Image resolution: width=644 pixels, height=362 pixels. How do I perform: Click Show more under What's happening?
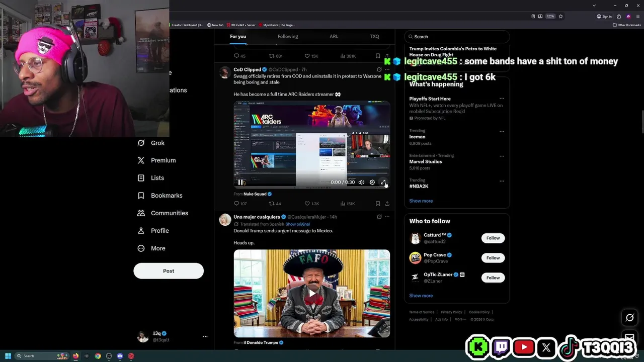pos(421,201)
